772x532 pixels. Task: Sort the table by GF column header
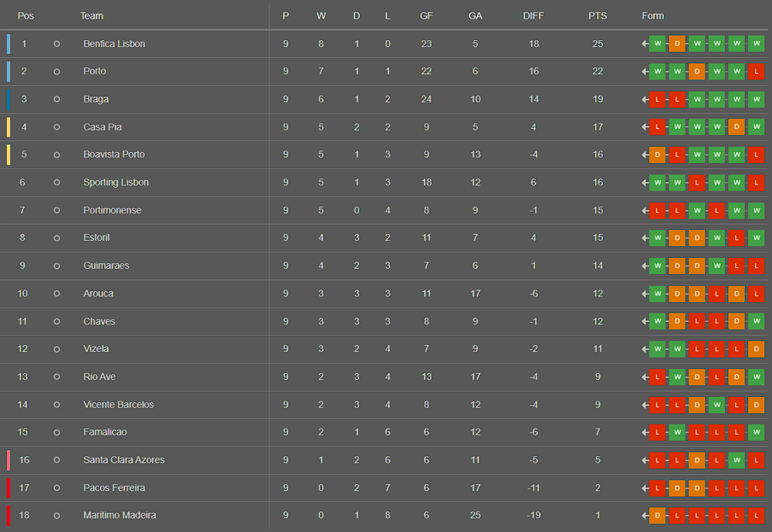point(426,15)
